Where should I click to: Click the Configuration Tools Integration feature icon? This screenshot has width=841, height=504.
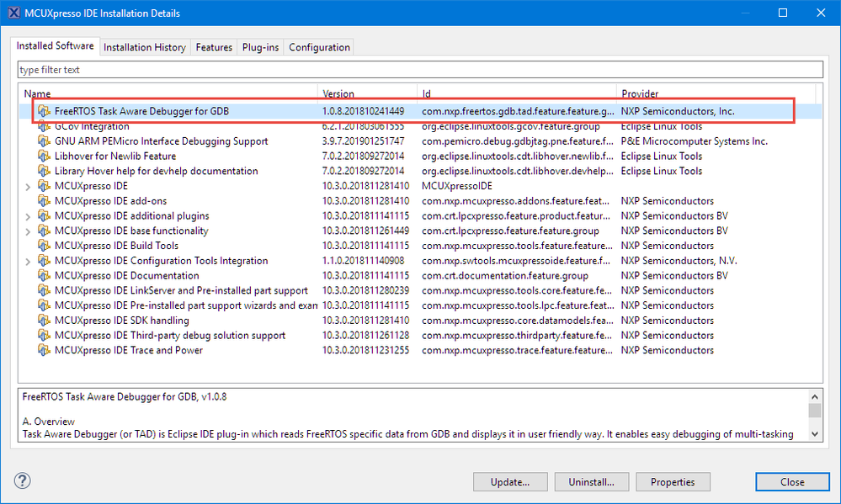click(x=44, y=261)
